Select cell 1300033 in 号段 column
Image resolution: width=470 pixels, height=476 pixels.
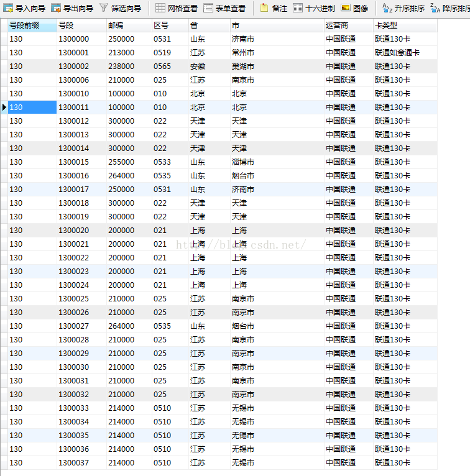click(81, 408)
